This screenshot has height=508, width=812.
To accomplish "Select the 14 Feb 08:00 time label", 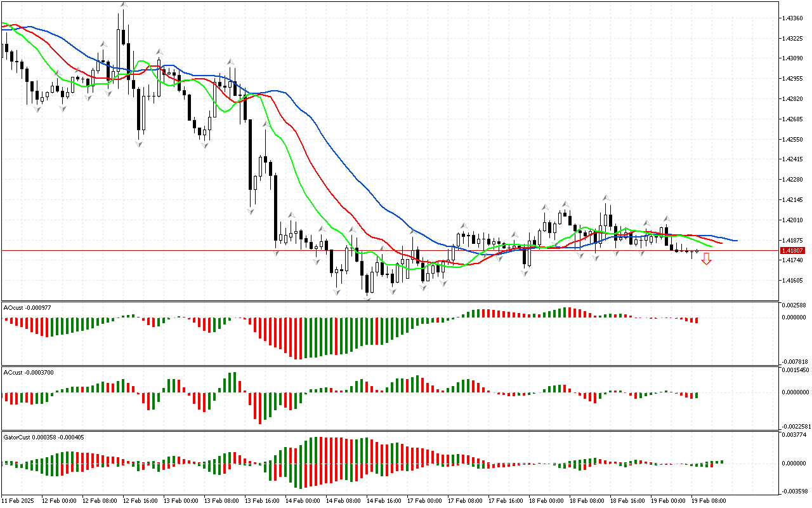I will [344, 501].
